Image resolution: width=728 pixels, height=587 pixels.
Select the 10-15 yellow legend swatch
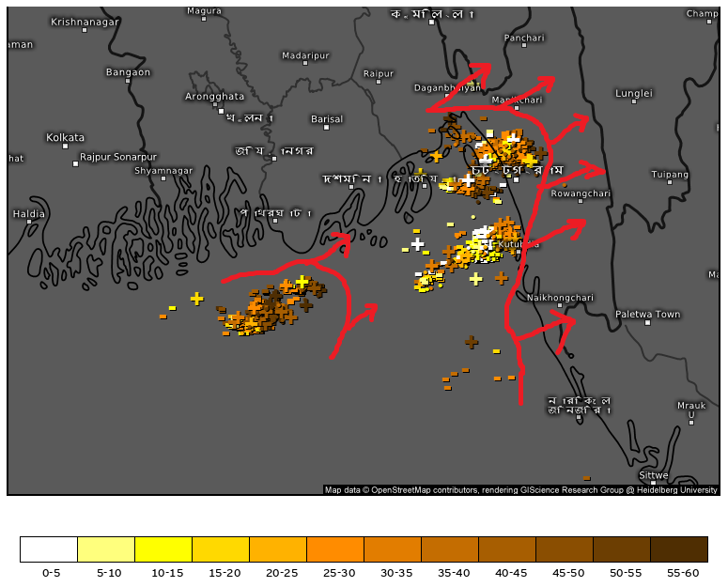click(x=163, y=549)
